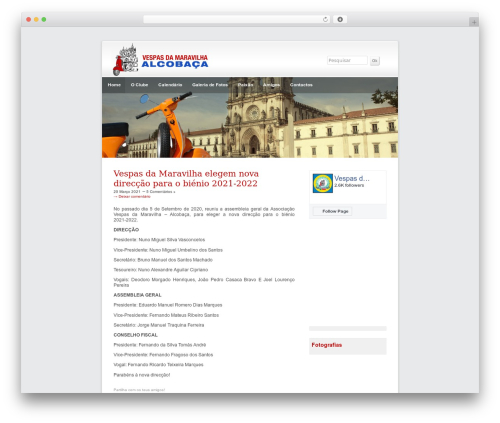Click the green maximize window dot

coord(44,19)
